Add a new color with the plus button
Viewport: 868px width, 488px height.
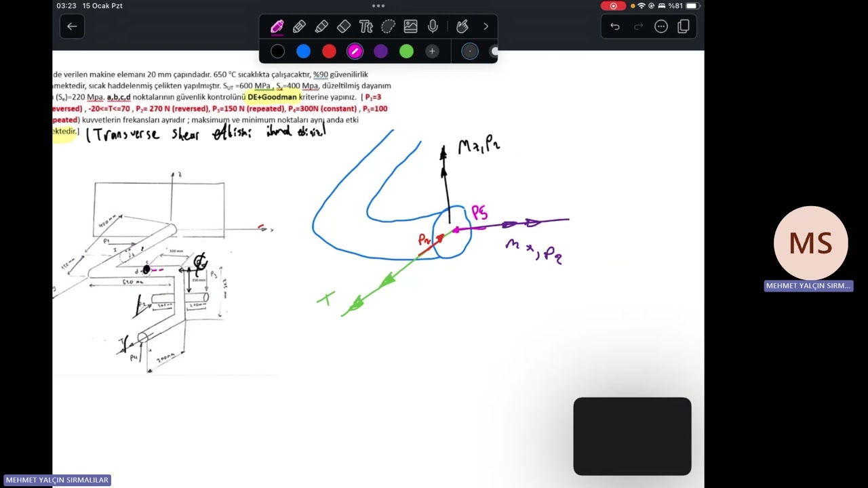pyautogui.click(x=432, y=52)
